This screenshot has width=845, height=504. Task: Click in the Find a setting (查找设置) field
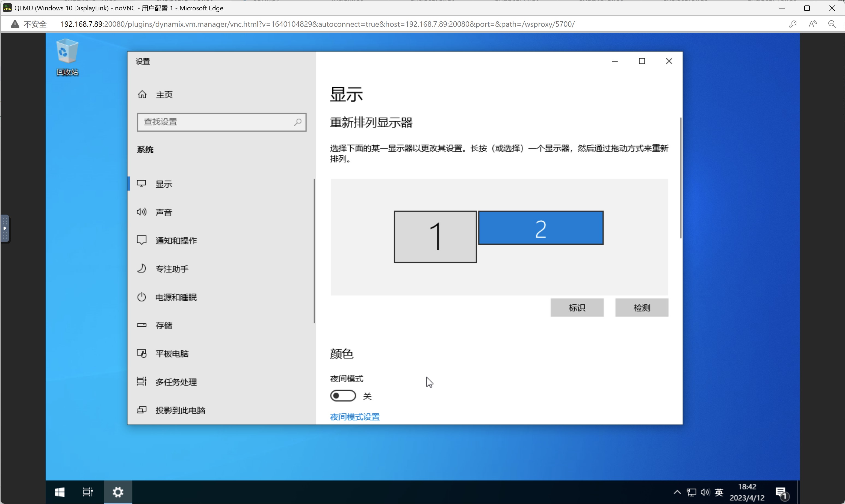click(x=214, y=122)
